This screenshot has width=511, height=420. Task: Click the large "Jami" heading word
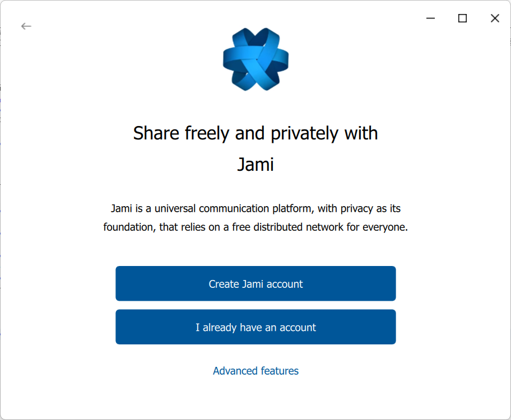256,165
